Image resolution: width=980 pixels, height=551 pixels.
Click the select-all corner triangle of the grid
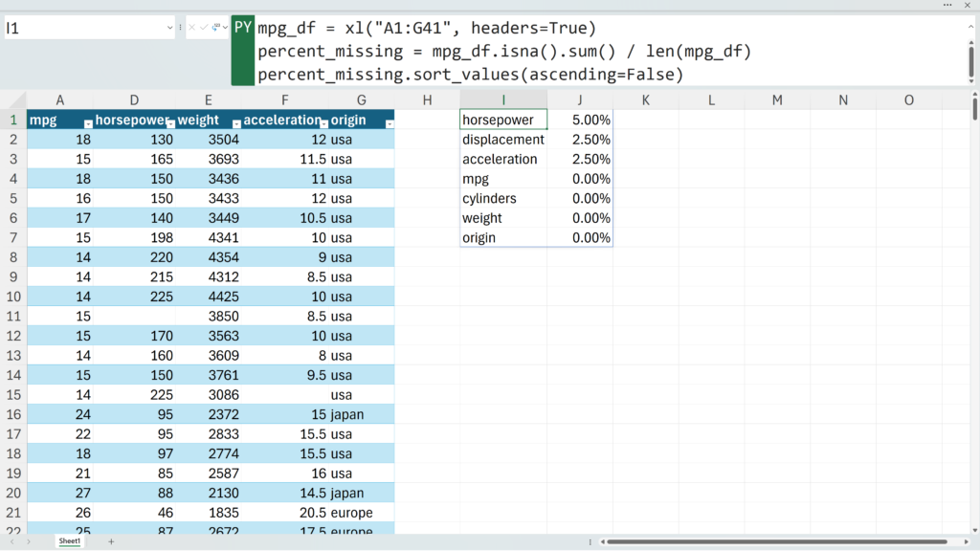tap(13, 100)
